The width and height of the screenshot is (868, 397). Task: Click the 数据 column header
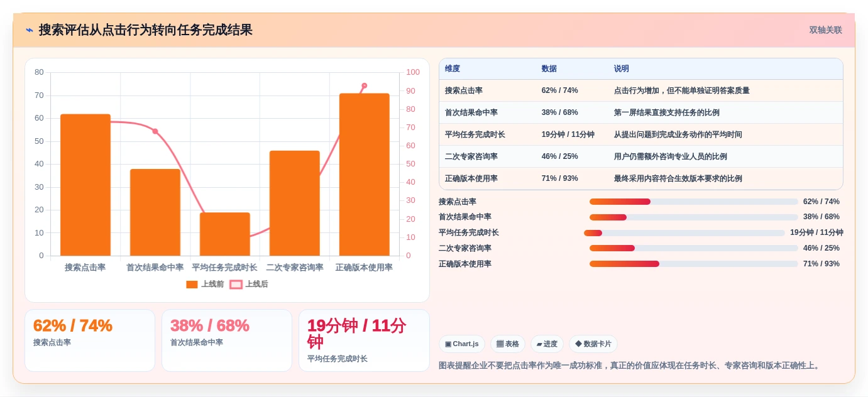click(549, 69)
